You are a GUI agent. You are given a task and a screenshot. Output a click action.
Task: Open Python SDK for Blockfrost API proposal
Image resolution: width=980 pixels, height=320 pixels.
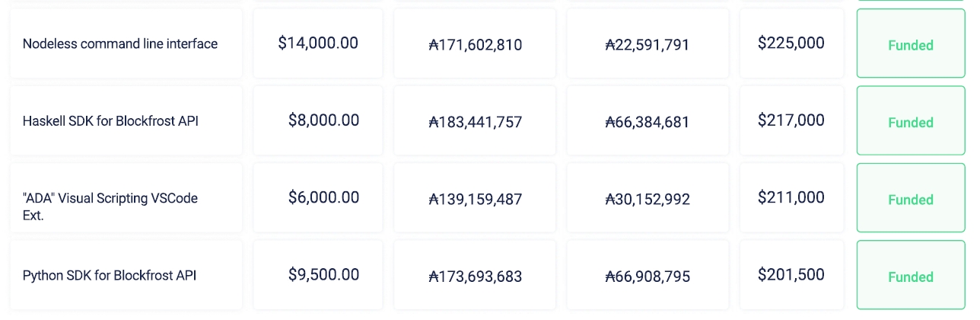coord(110,275)
